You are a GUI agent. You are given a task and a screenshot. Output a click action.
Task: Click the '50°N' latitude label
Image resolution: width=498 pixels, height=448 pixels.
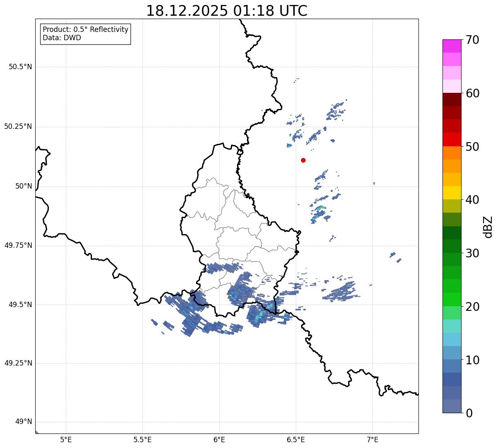coord(24,186)
